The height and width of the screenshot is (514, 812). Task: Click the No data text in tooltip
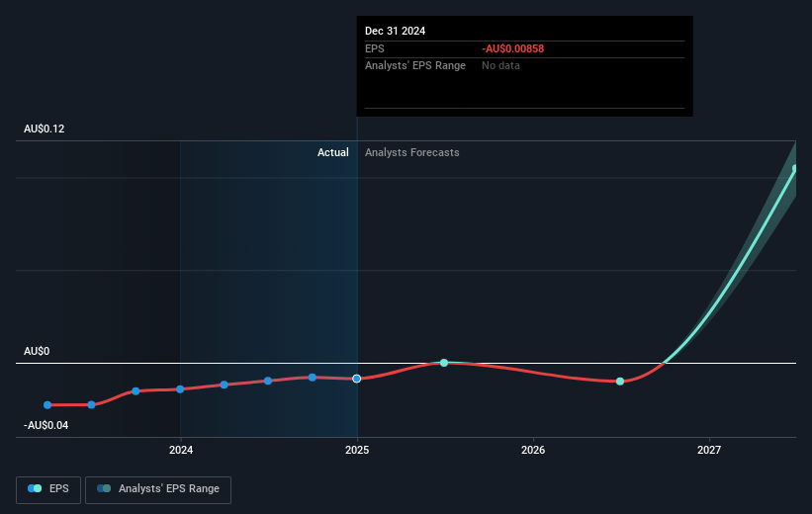(500, 66)
